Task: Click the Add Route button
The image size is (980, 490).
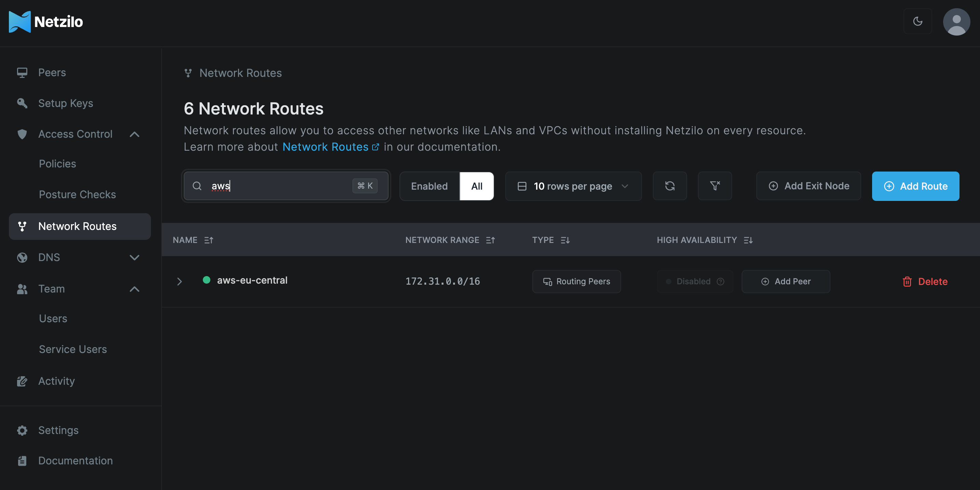Action: [915, 186]
